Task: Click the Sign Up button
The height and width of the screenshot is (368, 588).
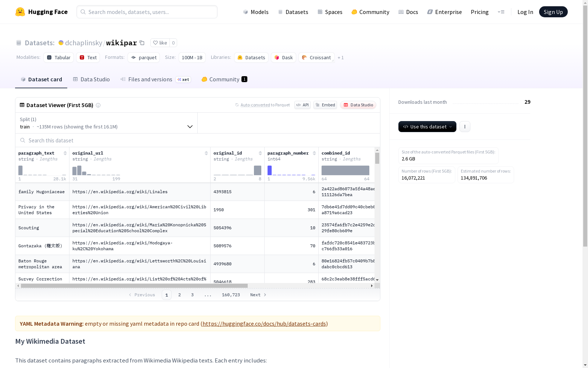Action: coord(553,12)
